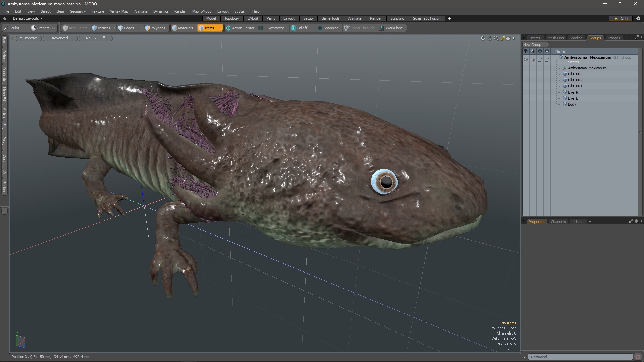
Task: Click the Ray GL: Off button
Action: coord(95,38)
